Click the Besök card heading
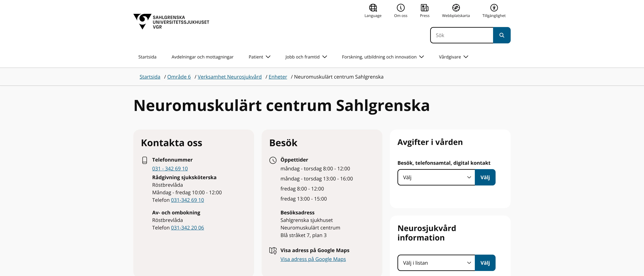 tap(283, 143)
